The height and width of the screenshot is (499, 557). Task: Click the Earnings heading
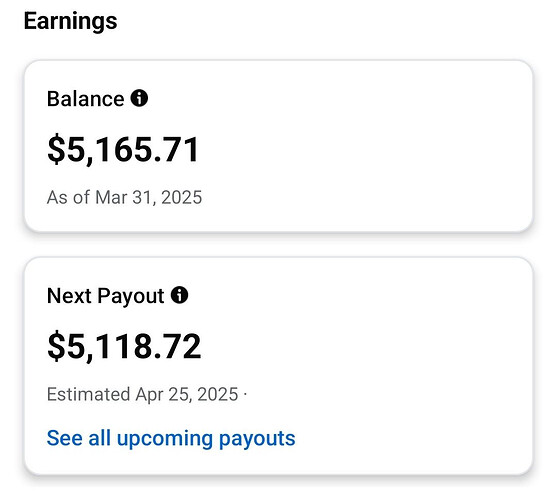(x=70, y=21)
